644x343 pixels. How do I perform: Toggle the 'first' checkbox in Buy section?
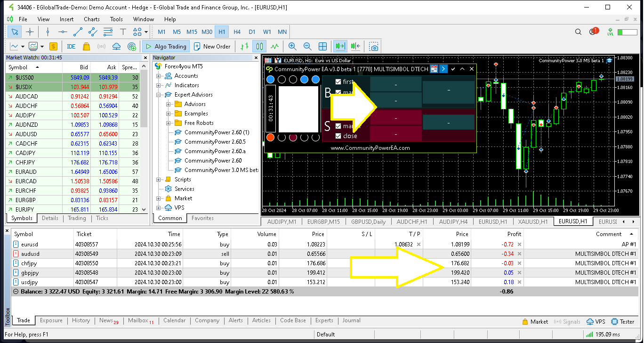pyautogui.click(x=338, y=82)
